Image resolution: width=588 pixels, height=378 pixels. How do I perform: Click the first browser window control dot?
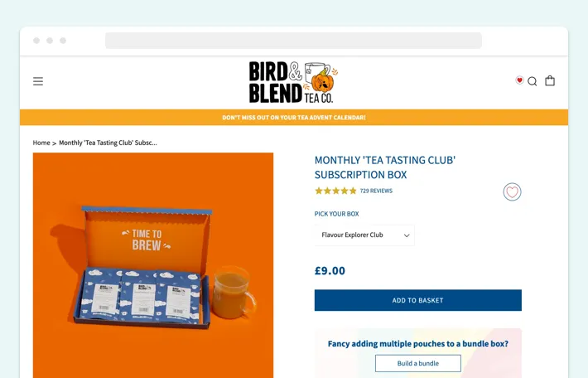(36, 41)
